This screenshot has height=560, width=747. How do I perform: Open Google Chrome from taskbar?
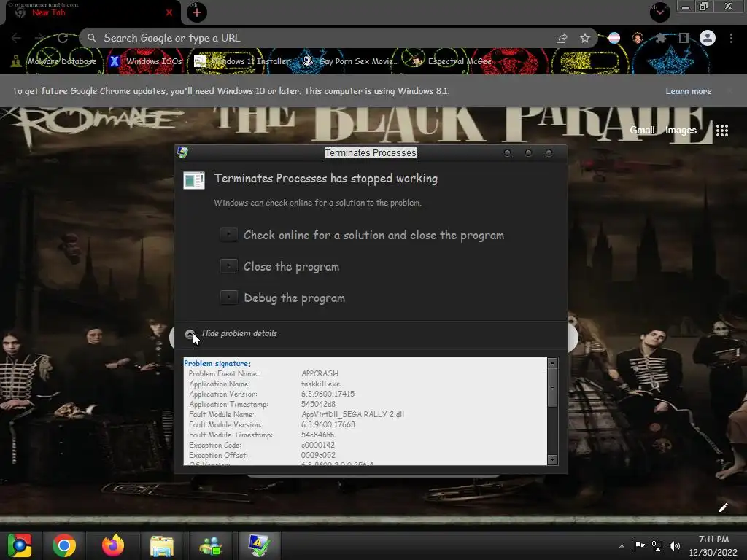pos(64,545)
